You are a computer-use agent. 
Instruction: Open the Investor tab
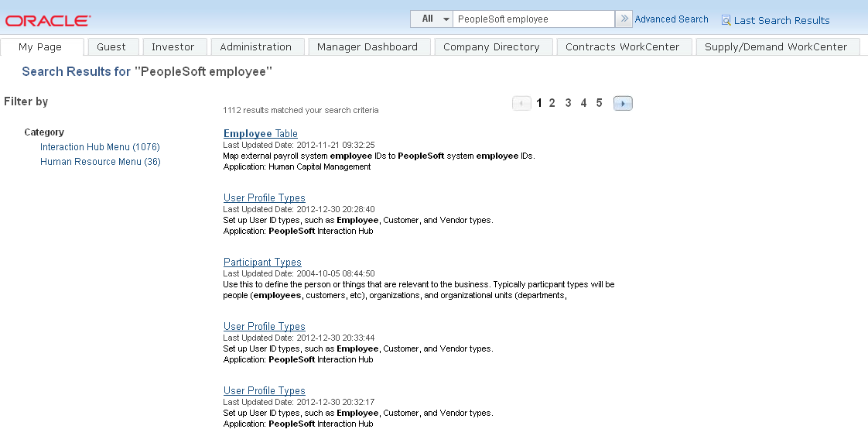[x=173, y=47]
